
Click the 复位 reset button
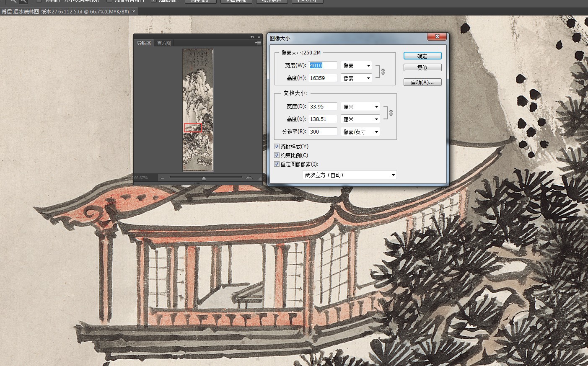422,68
